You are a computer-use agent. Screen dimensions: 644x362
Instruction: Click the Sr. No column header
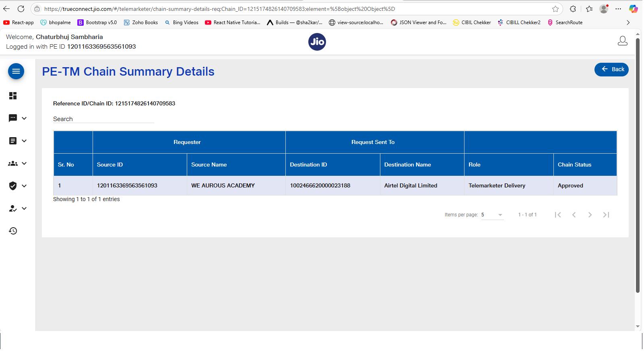[73, 165]
